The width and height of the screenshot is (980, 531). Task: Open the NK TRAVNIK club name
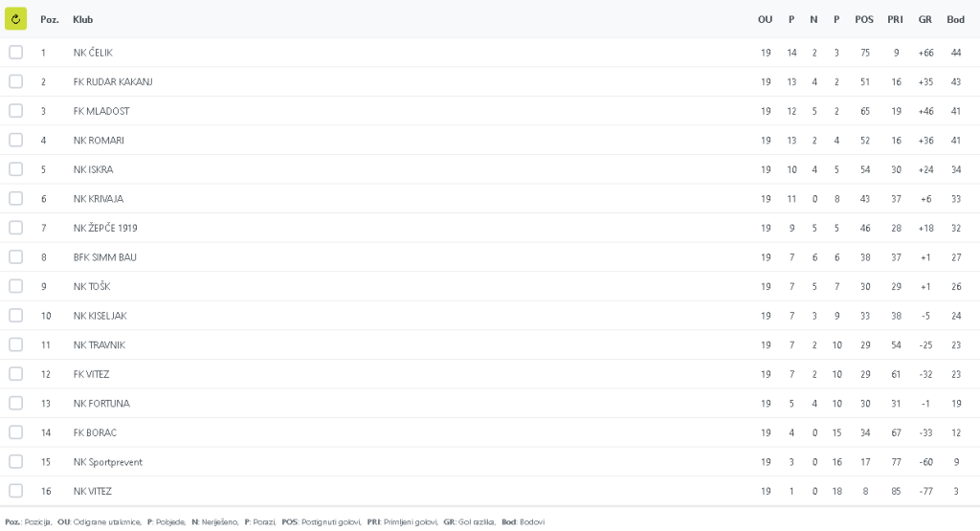click(99, 345)
